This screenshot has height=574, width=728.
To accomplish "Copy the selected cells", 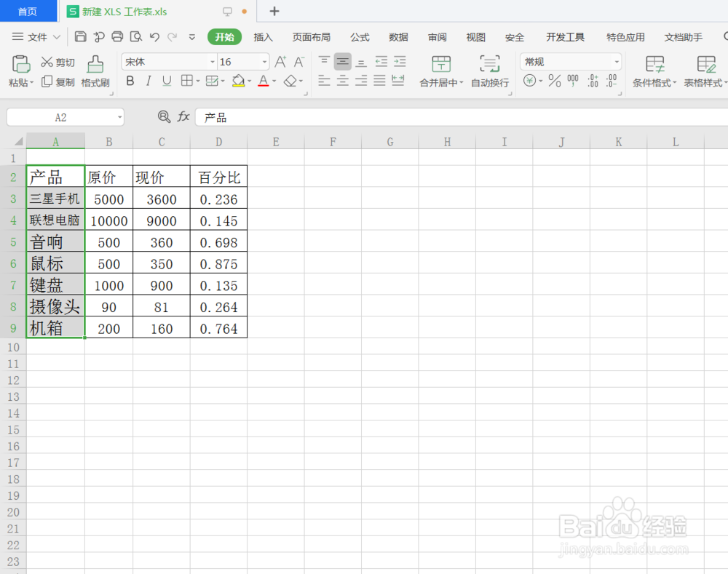I will [58, 82].
